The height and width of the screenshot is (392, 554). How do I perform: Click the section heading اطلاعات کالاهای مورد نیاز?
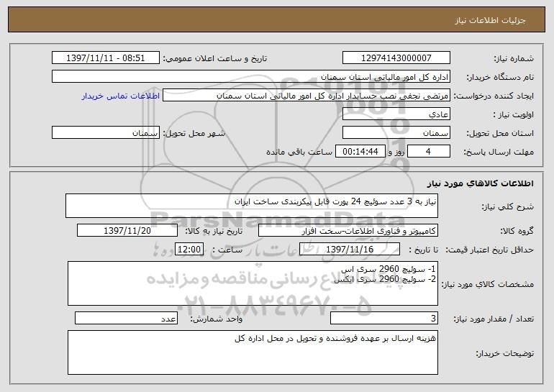pyautogui.click(x=481, y=183)
